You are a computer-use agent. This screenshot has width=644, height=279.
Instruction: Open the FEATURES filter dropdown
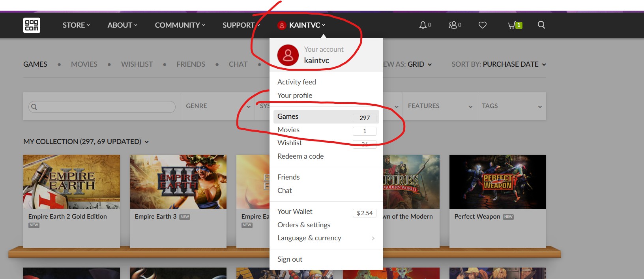[440, 106]
